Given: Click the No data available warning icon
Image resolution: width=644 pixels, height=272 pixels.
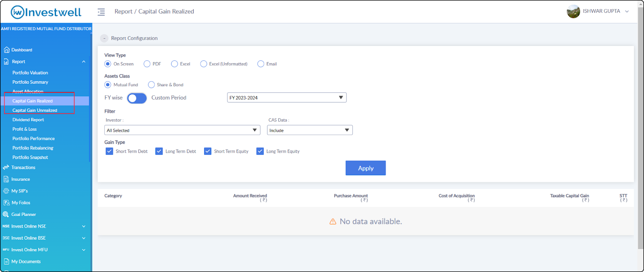Looking at the screenshot, I should click(333, 222).
